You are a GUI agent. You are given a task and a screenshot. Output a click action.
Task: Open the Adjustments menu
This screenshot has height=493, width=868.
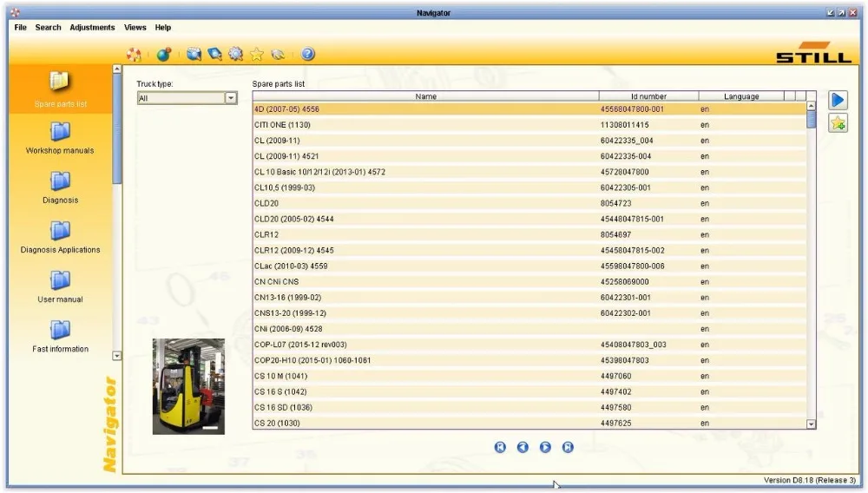pyautogui.click(x=93, y=27)
